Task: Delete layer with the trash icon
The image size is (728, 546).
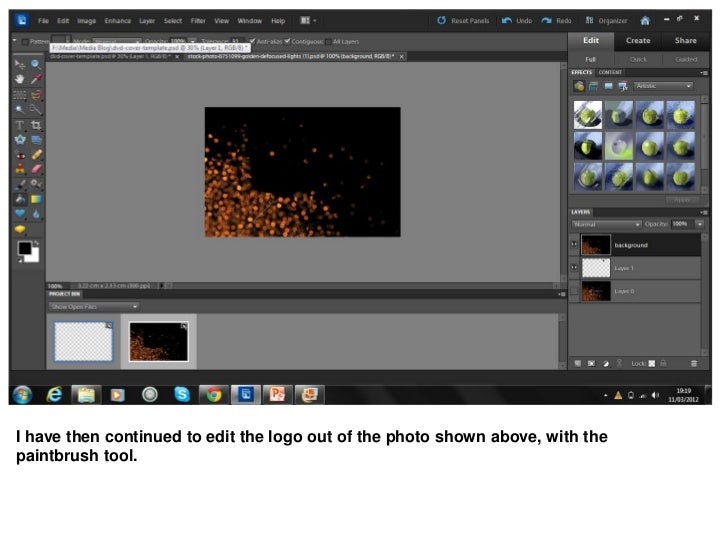Action: coord(694,364)
